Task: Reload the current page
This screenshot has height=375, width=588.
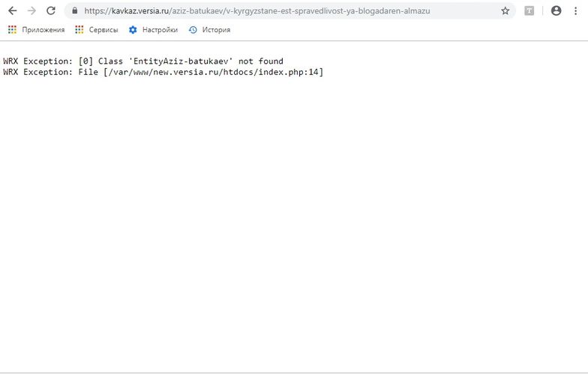Action: coord(51,10)
